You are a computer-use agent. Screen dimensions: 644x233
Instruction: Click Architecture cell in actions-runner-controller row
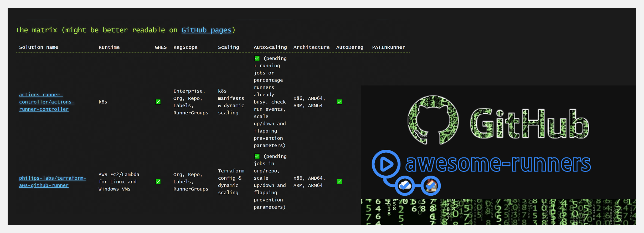309,102
